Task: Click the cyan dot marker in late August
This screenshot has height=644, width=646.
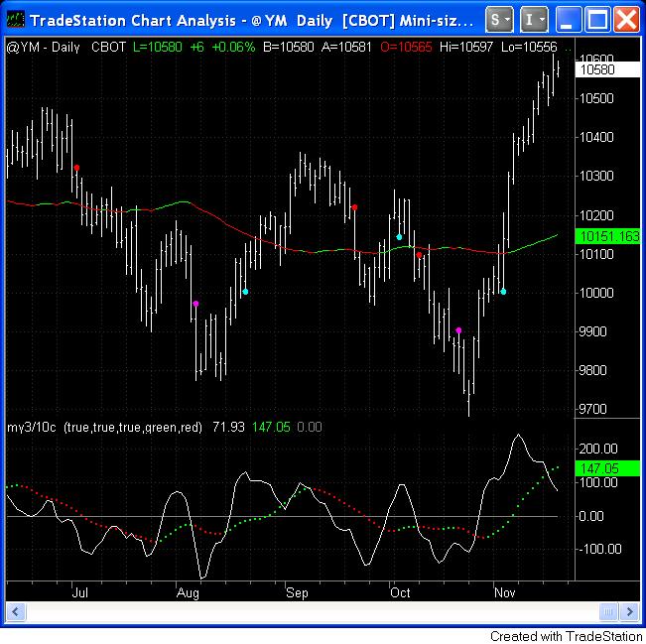Action: pos(245,292)
